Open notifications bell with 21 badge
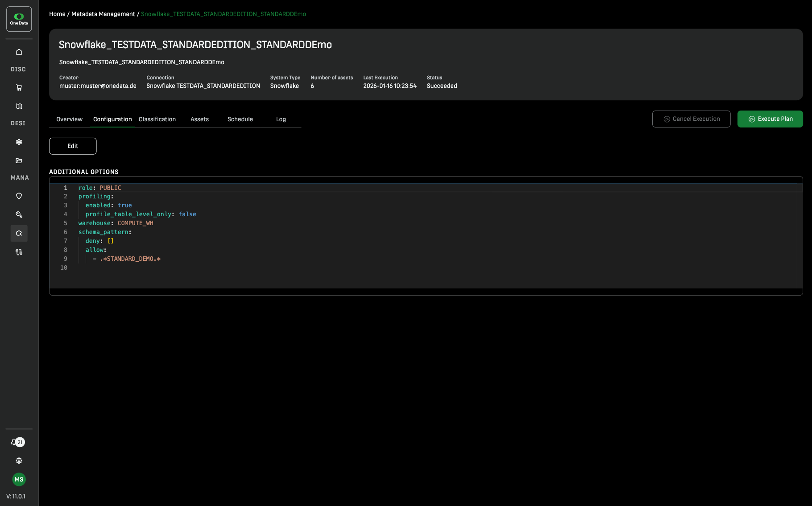 18,442
